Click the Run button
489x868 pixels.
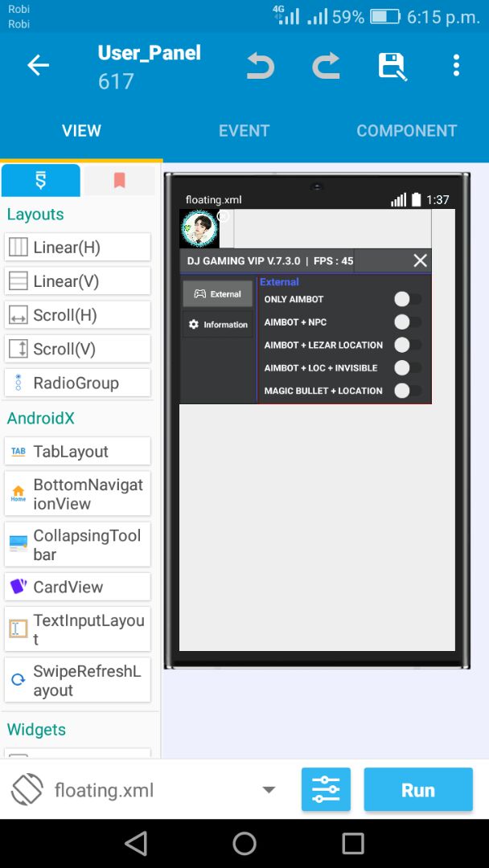418,789
